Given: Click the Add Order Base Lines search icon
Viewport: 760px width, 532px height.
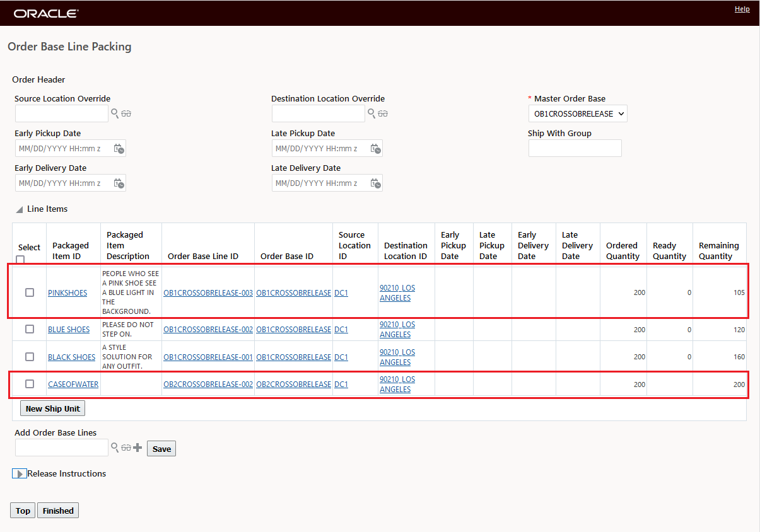Looking at the screenshot, I should point(115,448).
